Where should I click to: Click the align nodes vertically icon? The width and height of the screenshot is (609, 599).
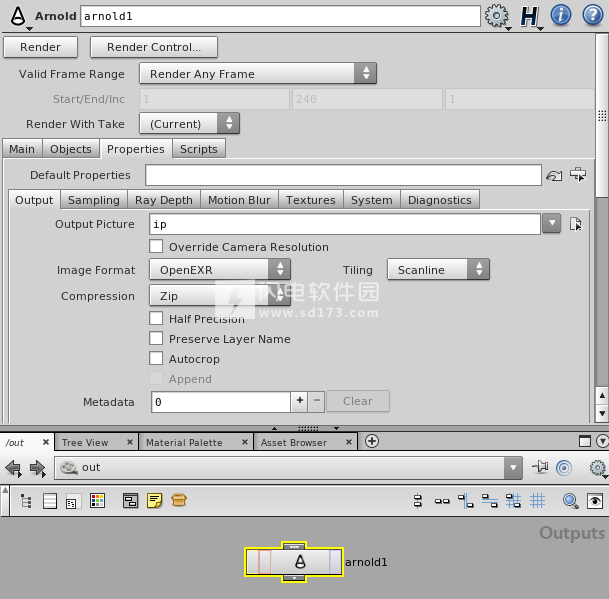418,501
